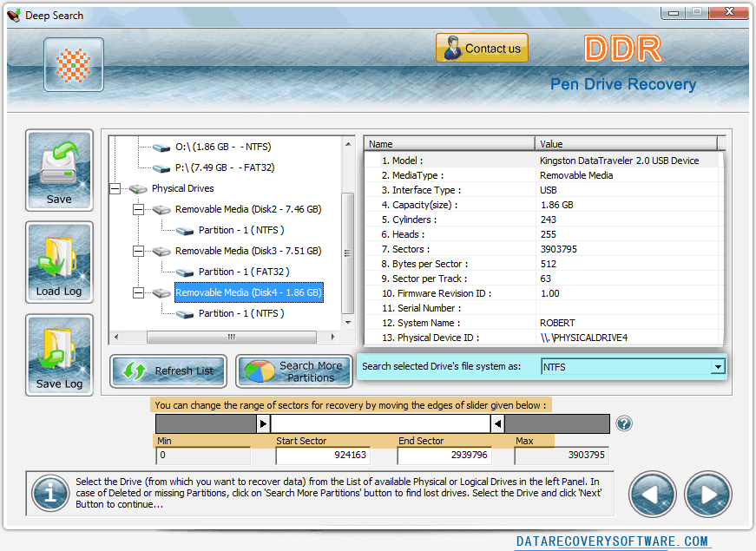Collapse Removable Media (Disk4 - 1.86 GB)
Image resolution: width=756 pixels, height=551 pixels.
[138, 292]
